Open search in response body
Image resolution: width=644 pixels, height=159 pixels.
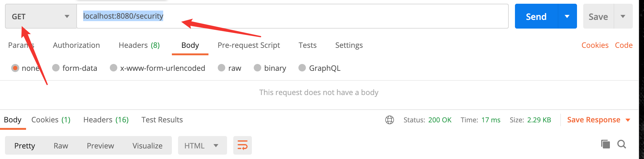[x=622, y=144]
